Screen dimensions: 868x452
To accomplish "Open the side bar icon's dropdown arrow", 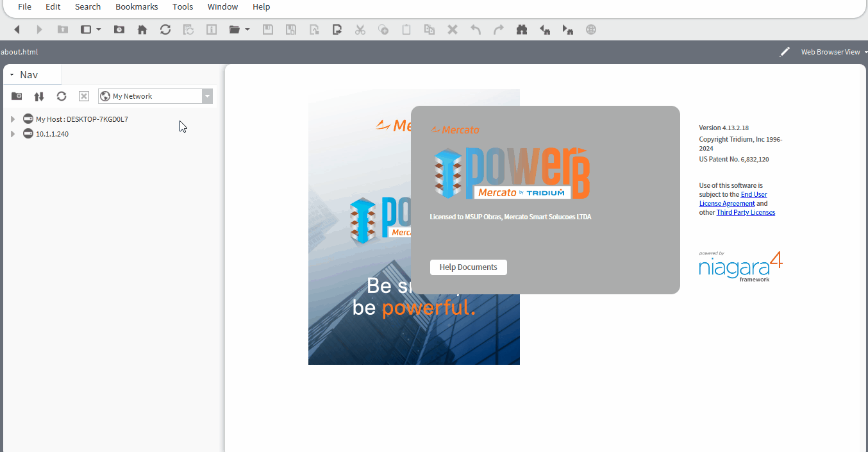I will click(98, 29).
